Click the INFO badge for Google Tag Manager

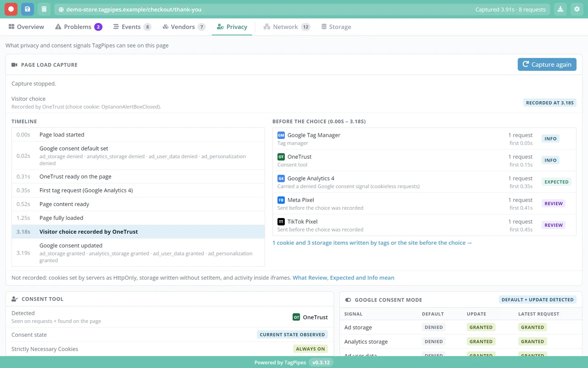[550, 138]
